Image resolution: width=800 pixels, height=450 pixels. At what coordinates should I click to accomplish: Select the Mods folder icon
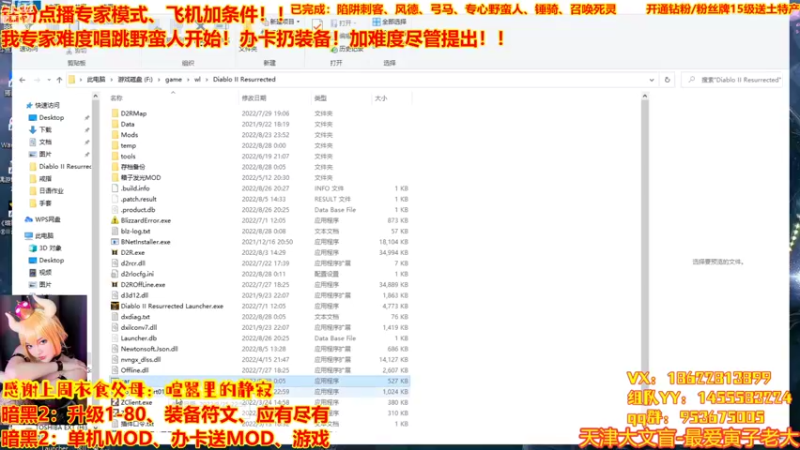pos(115,135)
